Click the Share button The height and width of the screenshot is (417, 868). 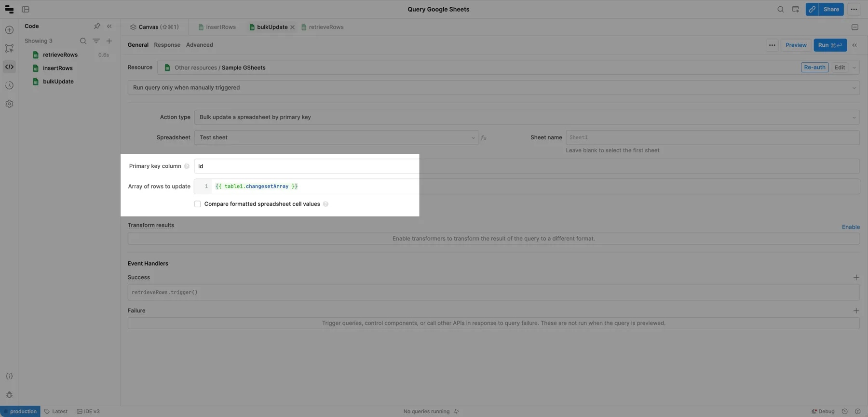(x=831, y=9)
